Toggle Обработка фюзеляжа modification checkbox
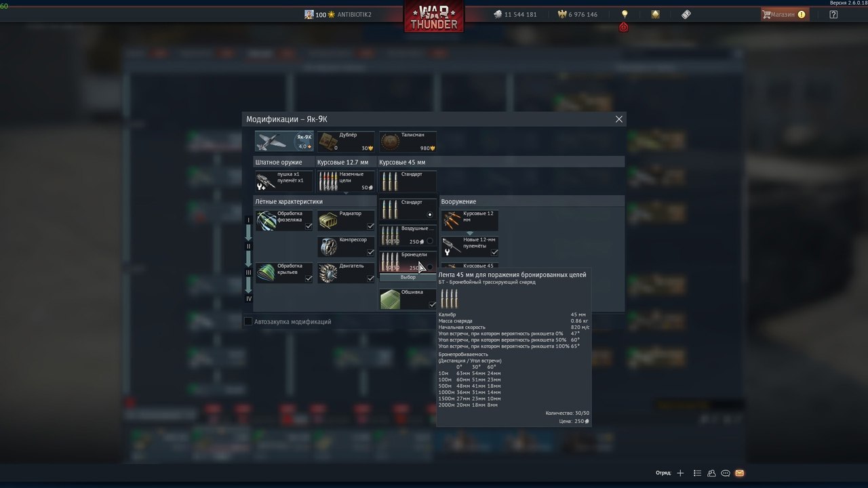 [x=309, y=226]
